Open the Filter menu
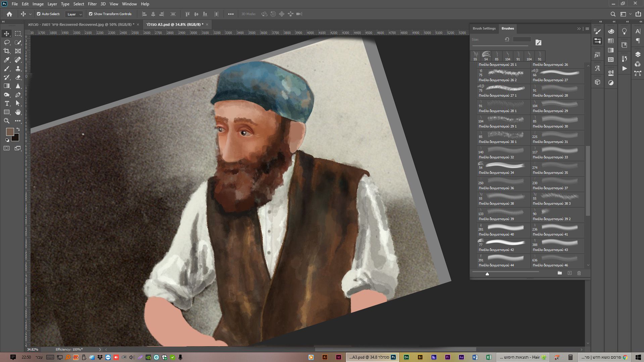The height and width of the screenshot is (362, 644). pyautogui.click(x=92, y=4)
